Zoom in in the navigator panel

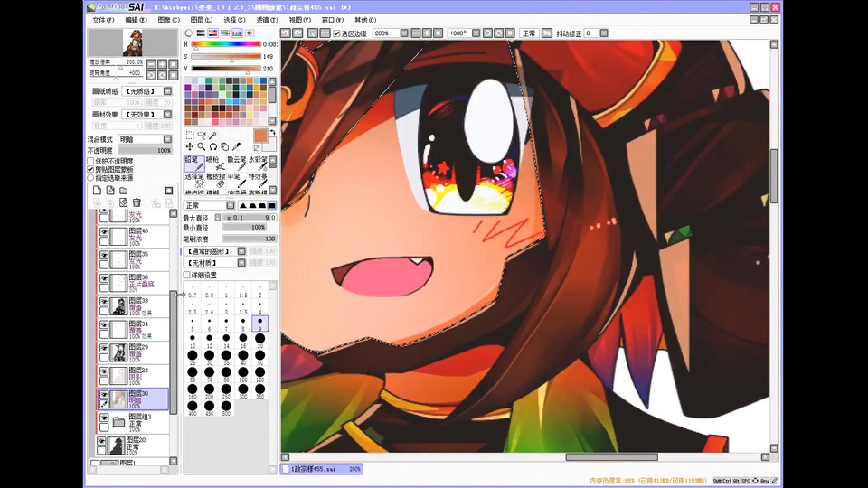pos(162,63)
